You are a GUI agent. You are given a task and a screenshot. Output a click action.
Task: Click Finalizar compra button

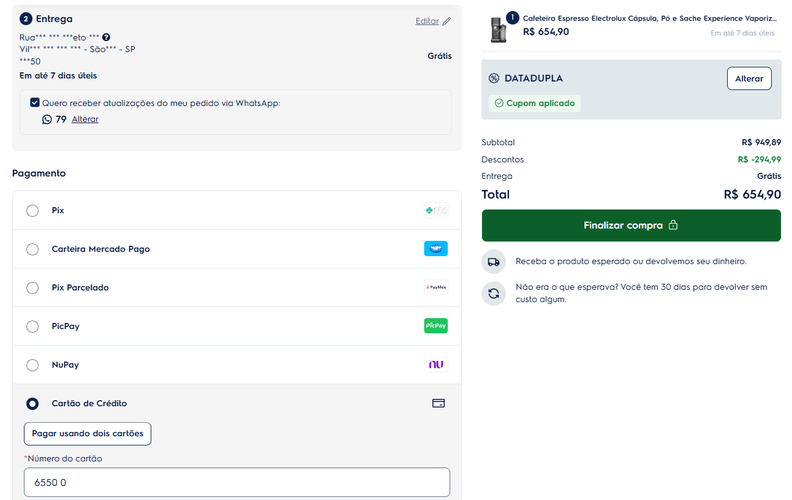[631, 225]
